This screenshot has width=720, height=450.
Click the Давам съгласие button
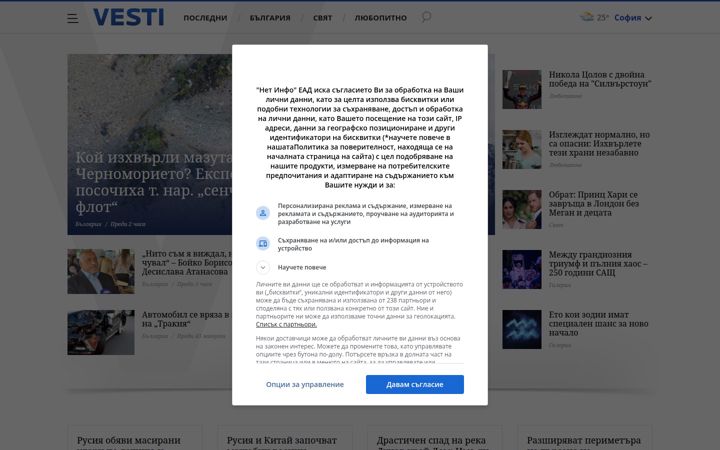tap(415, 384)
